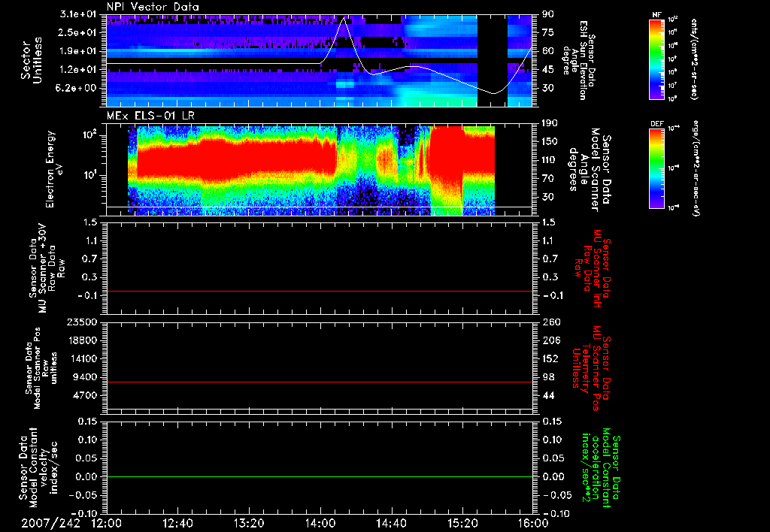Click the 260 tick on telemetry axis

click(551, 322)
